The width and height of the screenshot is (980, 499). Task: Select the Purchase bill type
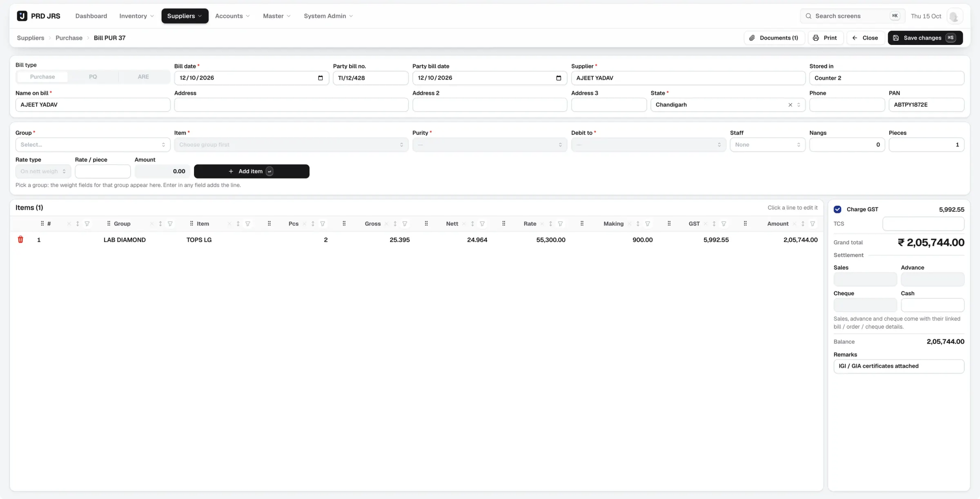coord(42,77)
